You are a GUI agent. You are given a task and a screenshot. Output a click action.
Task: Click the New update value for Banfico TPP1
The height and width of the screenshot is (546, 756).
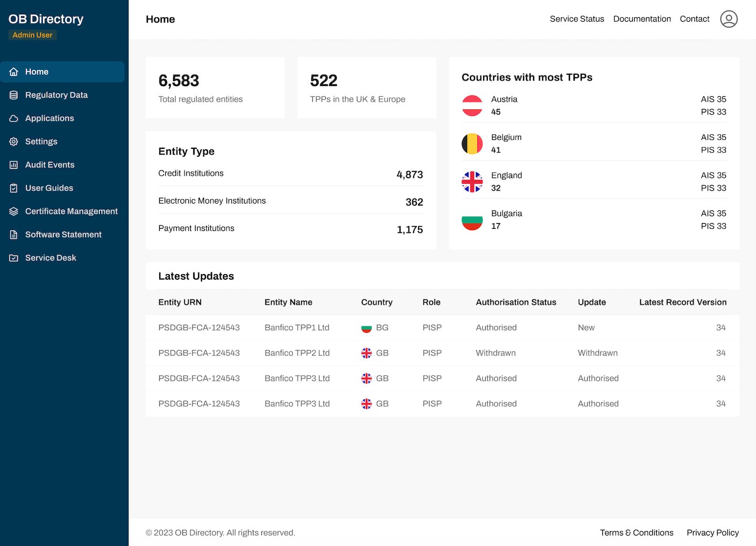(586, 328)
